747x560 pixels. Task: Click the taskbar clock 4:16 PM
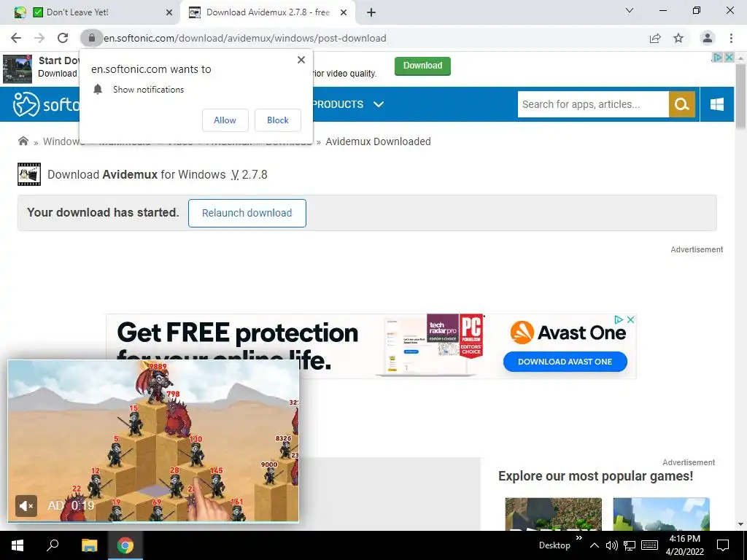[684, 545]
